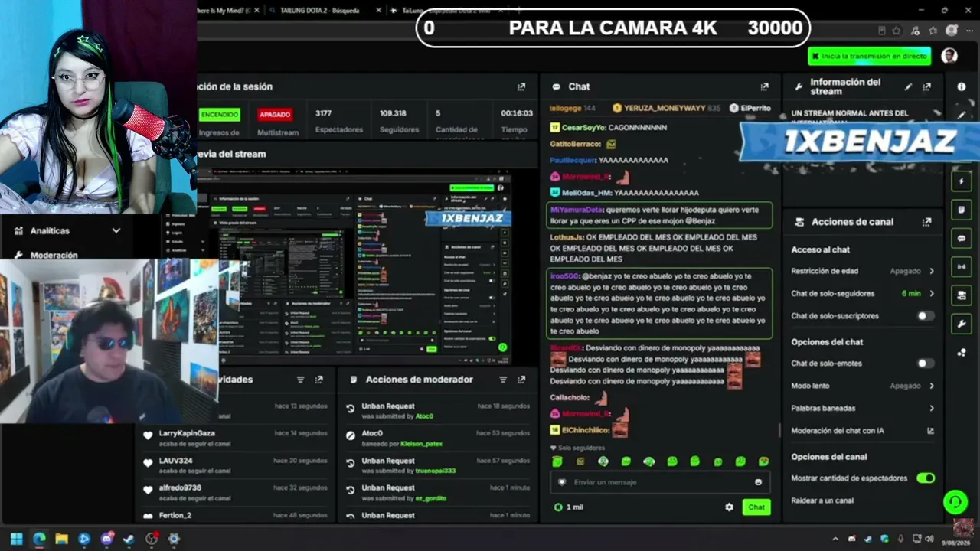Click follower LAUV324 in activity feed

175,461
